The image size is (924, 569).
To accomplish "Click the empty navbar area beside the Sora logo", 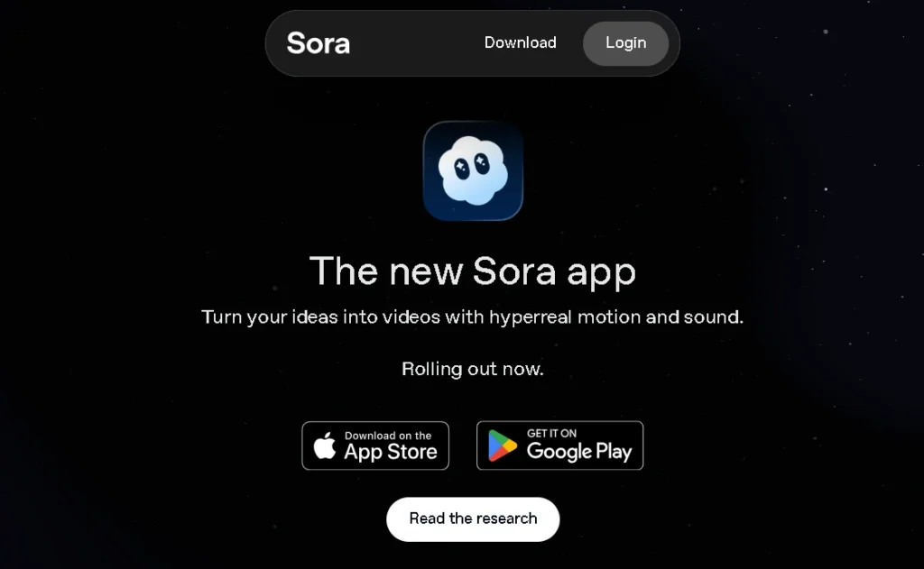I will 417,43.
